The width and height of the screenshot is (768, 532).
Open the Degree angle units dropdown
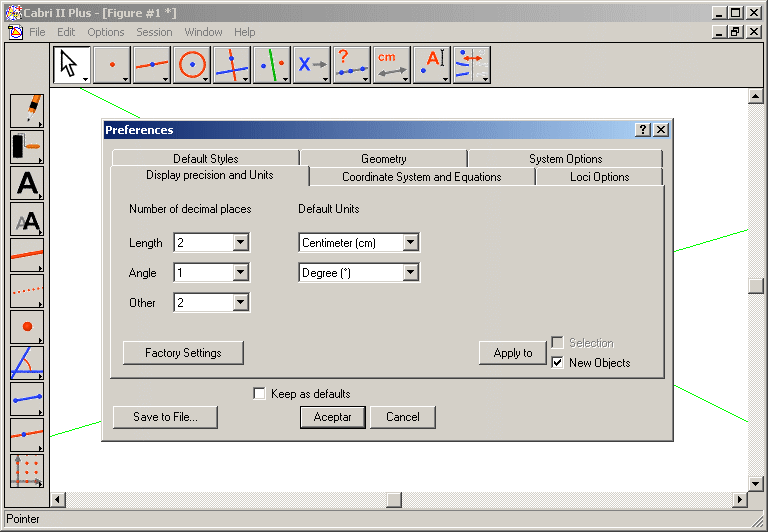point(410,272)
